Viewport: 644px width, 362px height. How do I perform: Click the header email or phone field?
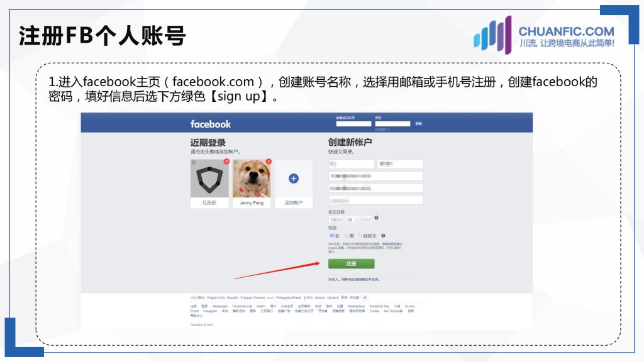[x=353, y=124]
